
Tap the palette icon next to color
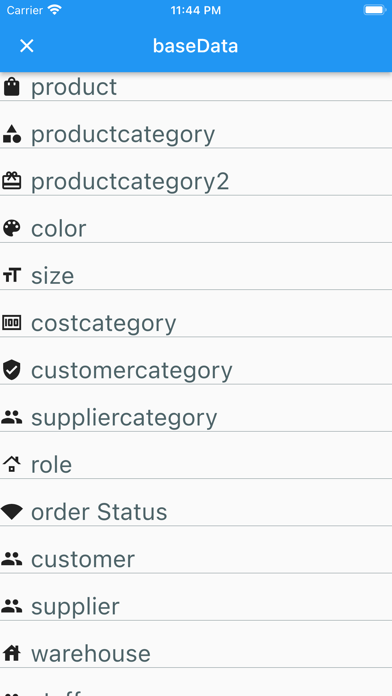(x=12, y=229)
